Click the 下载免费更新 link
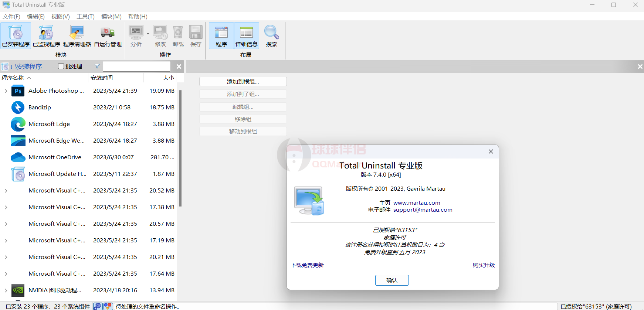Image resolution: width=644 pixels, height=310 pixels. [307, 265]
